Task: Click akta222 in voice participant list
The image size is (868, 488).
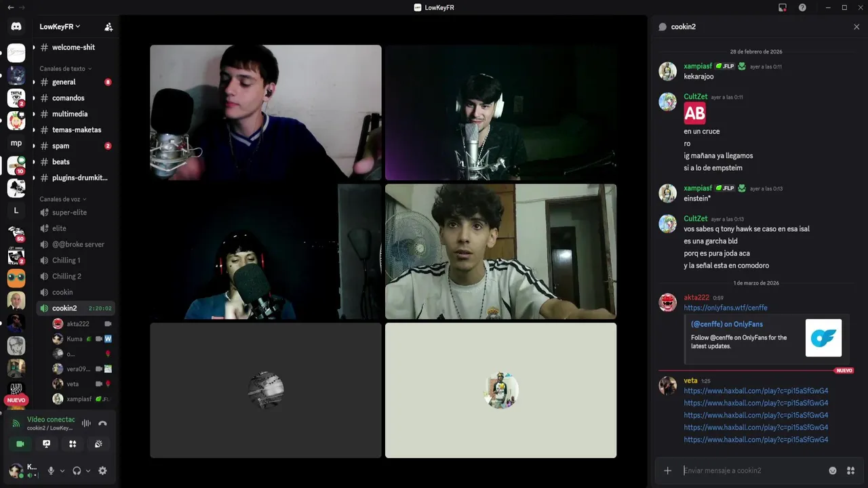Action: (x=82, y=324)
